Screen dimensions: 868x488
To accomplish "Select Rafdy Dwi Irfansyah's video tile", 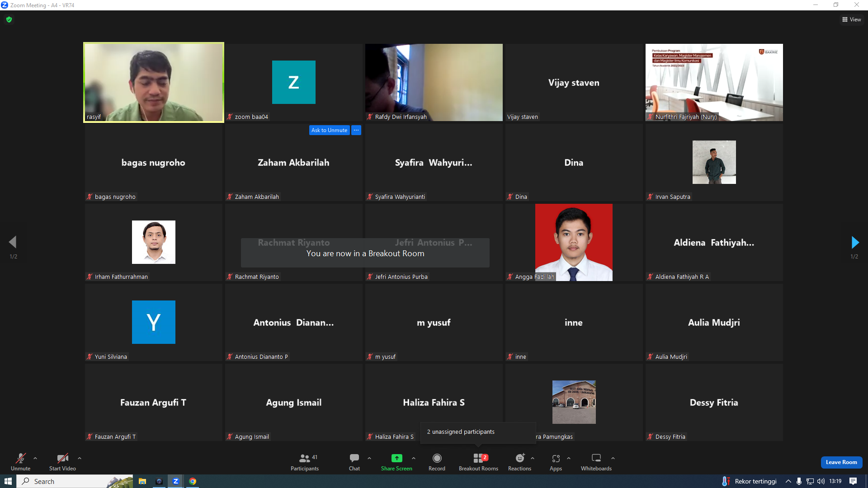I will [x=434, y=82].
